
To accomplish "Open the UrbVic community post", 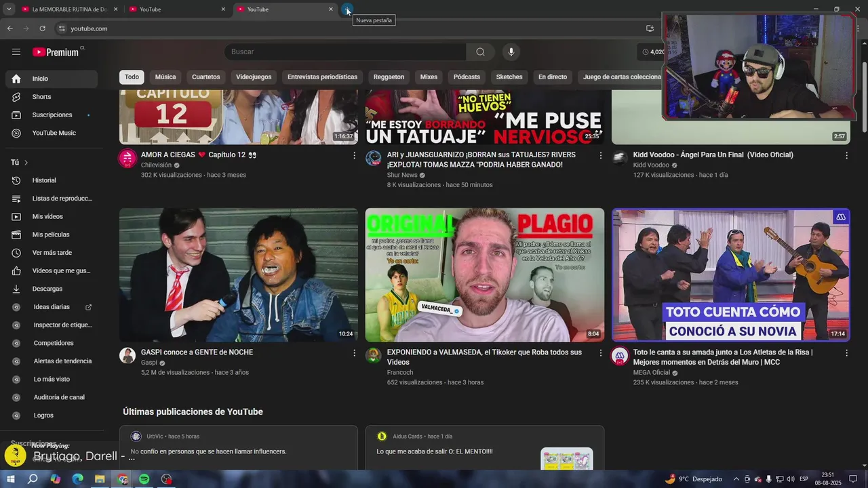I will (x=239, y=448).
